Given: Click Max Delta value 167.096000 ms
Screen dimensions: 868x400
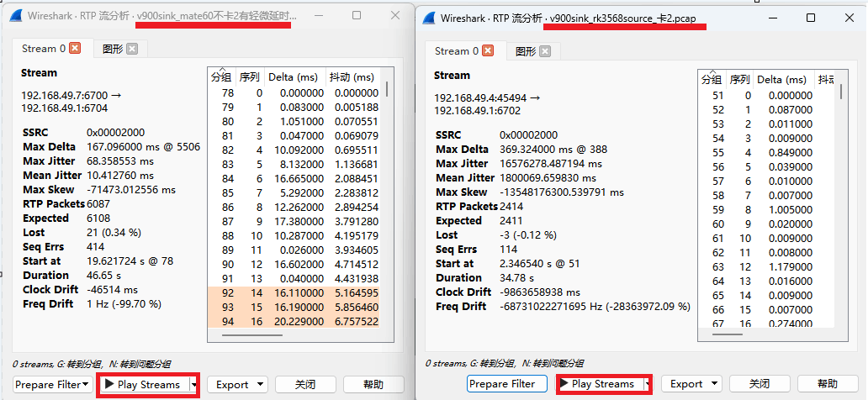Looking at the screenshot, I should click(143, 146).
